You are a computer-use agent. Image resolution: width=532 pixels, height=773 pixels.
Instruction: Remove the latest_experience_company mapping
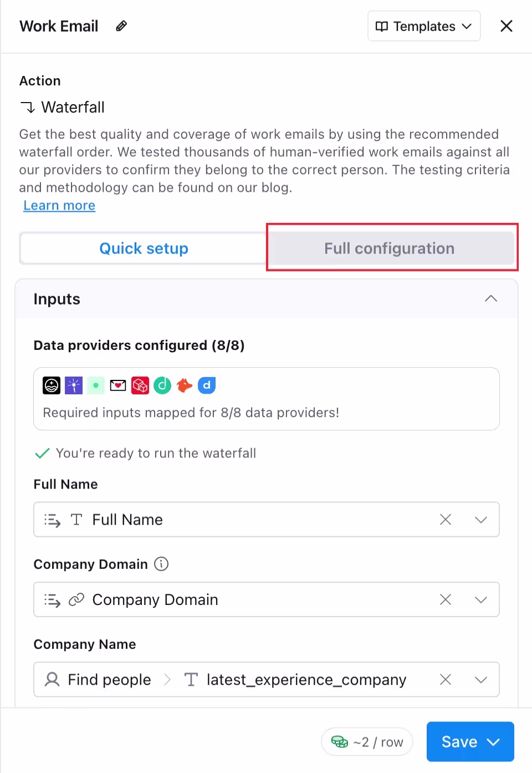coord(446,679)
